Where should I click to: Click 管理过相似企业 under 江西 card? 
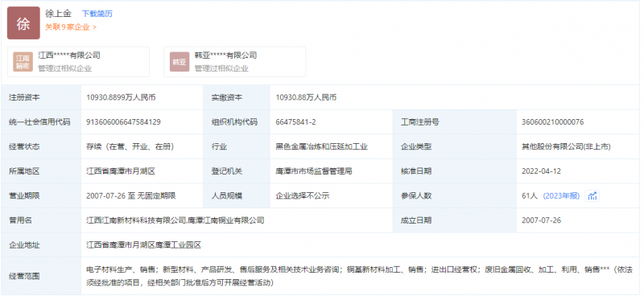(x=65, y=68)
